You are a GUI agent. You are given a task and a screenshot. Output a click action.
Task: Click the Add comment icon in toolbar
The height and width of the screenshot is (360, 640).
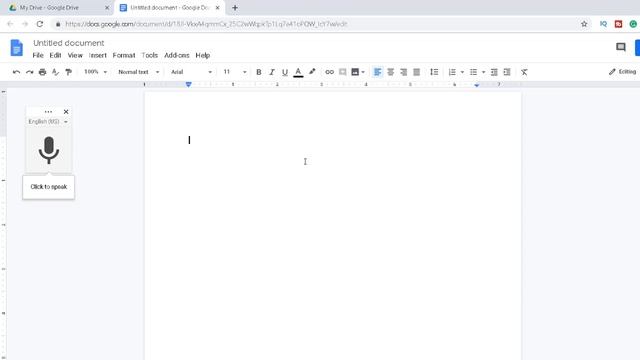click(342, 72)
